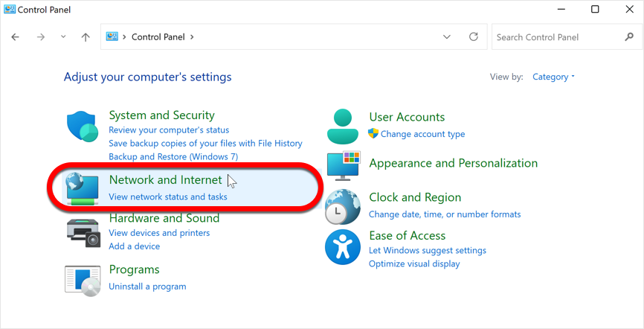Open the System and Security shield icon

[x=83, y=127]
